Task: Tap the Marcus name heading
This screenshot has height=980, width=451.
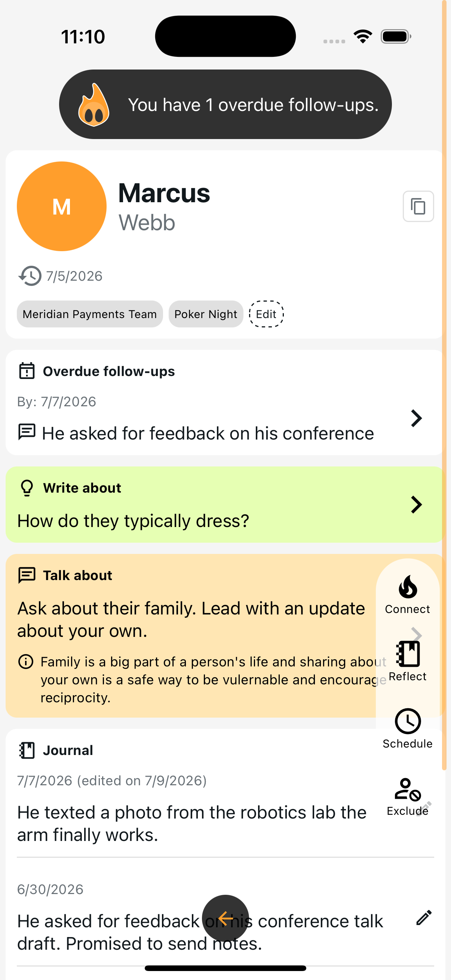Action: [164, 193]
